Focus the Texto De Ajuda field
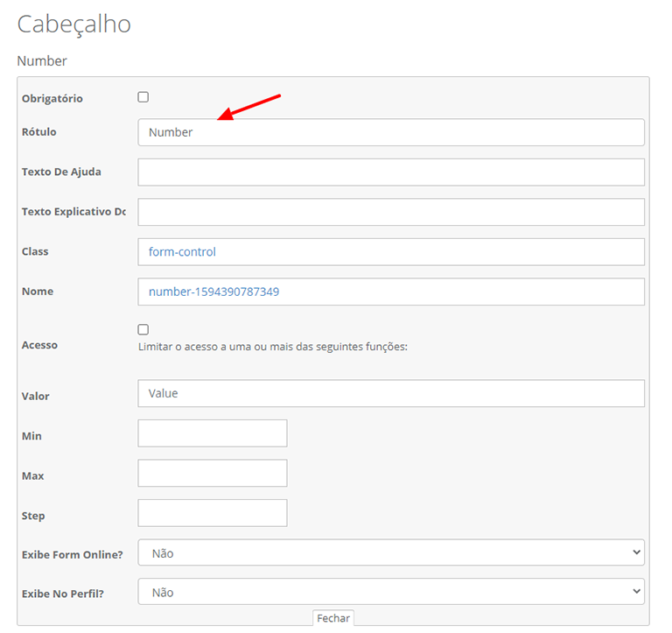 (x=391, y=172)
